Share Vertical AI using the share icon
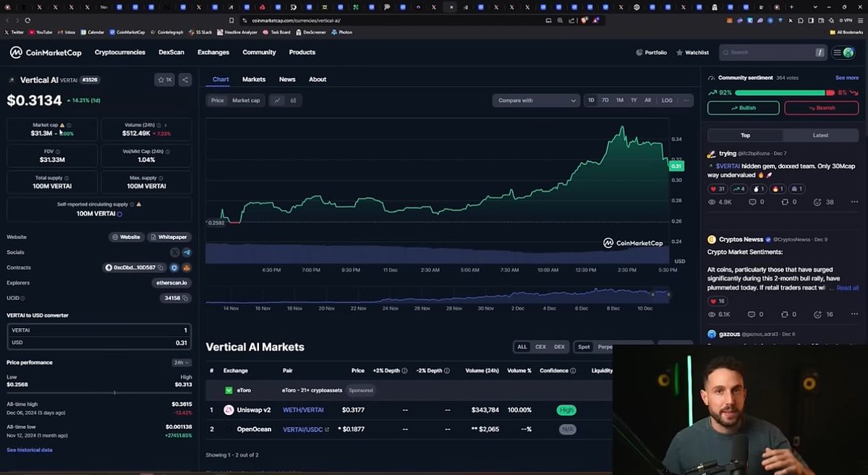 (185, 80)
